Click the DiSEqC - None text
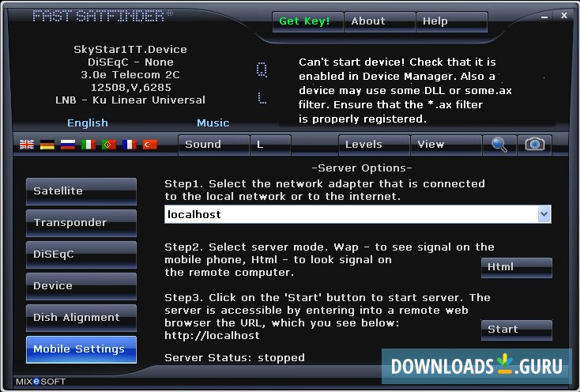This screenshot has width=580, height=392. click(130, 62)
